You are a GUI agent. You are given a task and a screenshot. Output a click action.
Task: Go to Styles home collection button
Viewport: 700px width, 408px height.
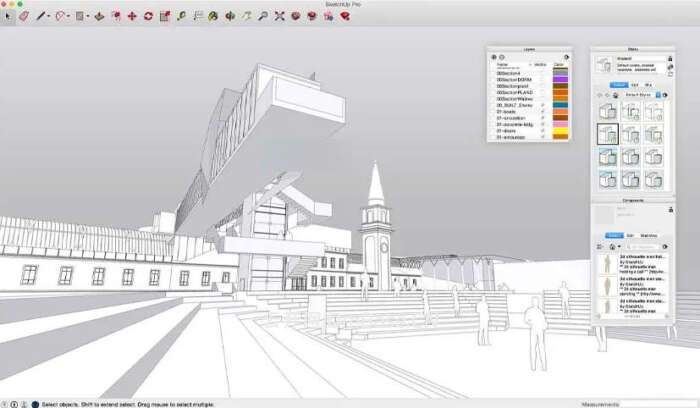(x=615, y=95)
